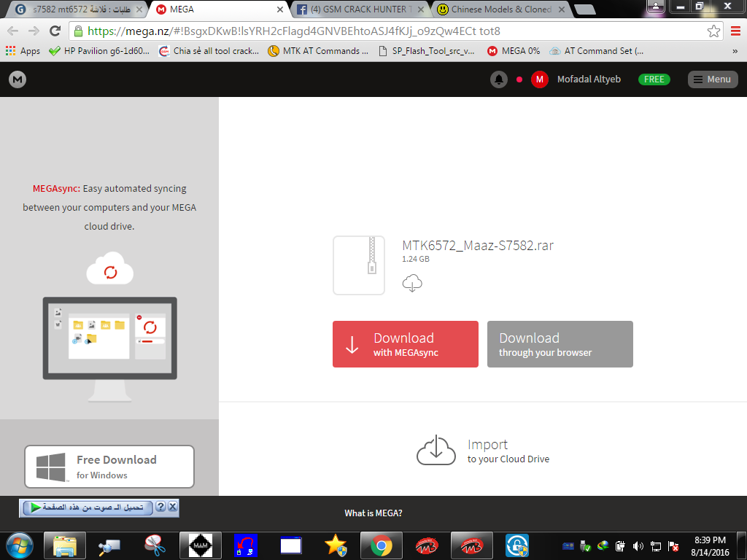Open the Snipping Tool taskbar icon
747x560 pixels.
point(155,545)
